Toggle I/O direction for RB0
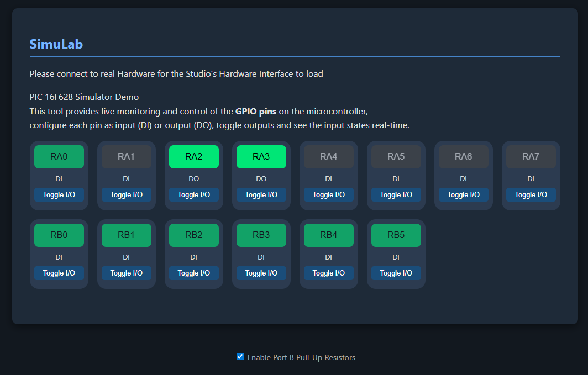 pyautogui.click(x=59, y=273)
